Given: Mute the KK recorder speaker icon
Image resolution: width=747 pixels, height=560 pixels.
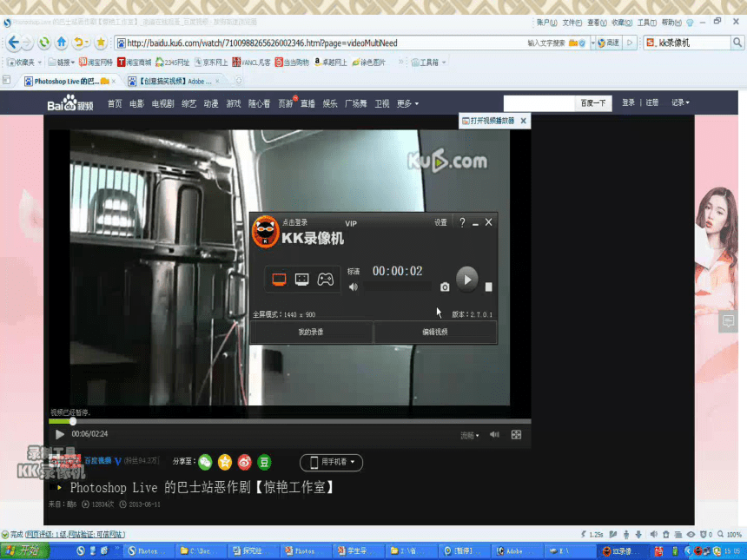Looking at the screenshot, I should [353, 287].
